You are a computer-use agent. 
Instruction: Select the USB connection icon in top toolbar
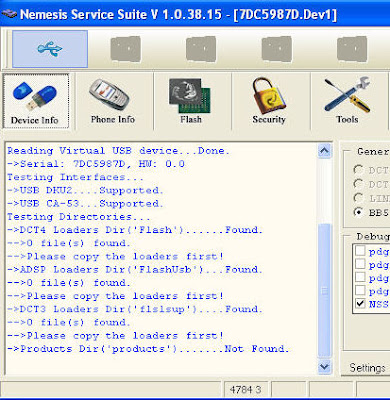(x=50, y=49)
